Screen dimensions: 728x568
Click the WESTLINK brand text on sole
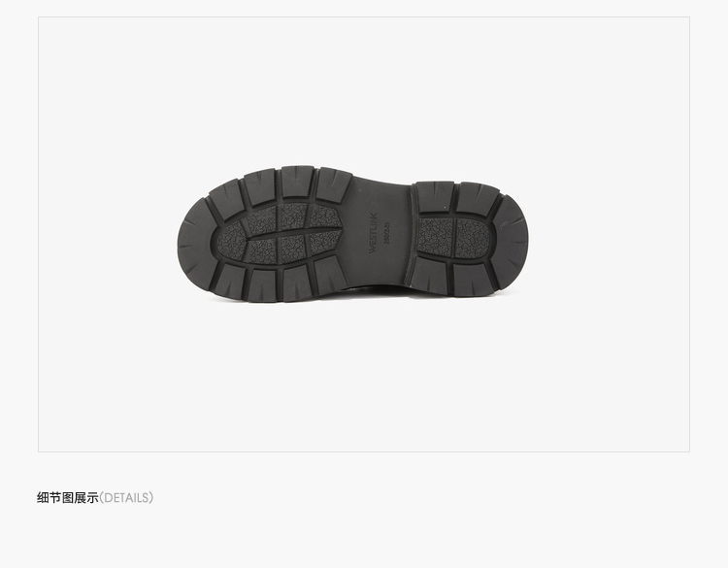tap(374, 233)
